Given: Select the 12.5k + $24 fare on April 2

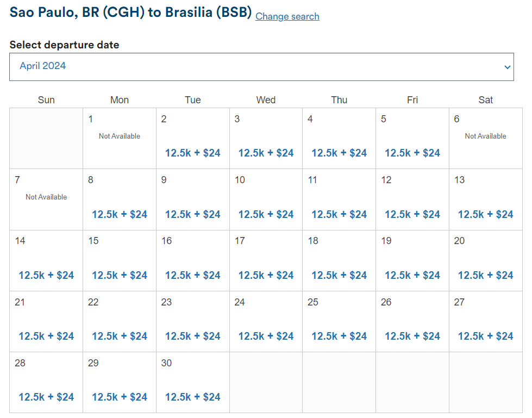Looking at the screenshot, I should (x=192, y=153).
